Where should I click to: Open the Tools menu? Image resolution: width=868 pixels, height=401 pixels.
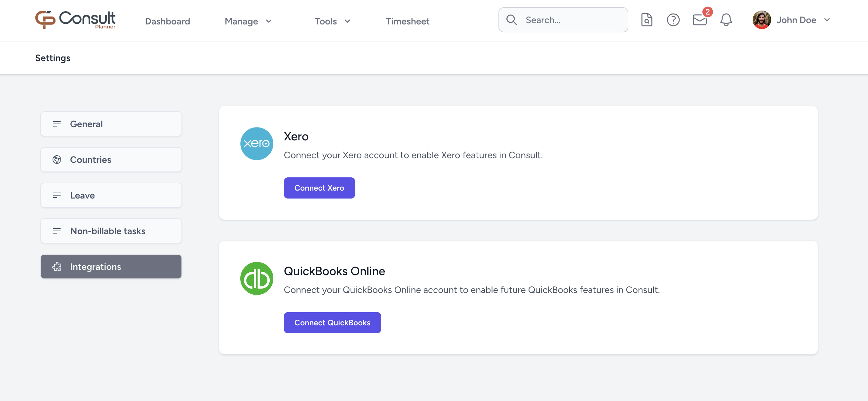click(x=333, y=21)
